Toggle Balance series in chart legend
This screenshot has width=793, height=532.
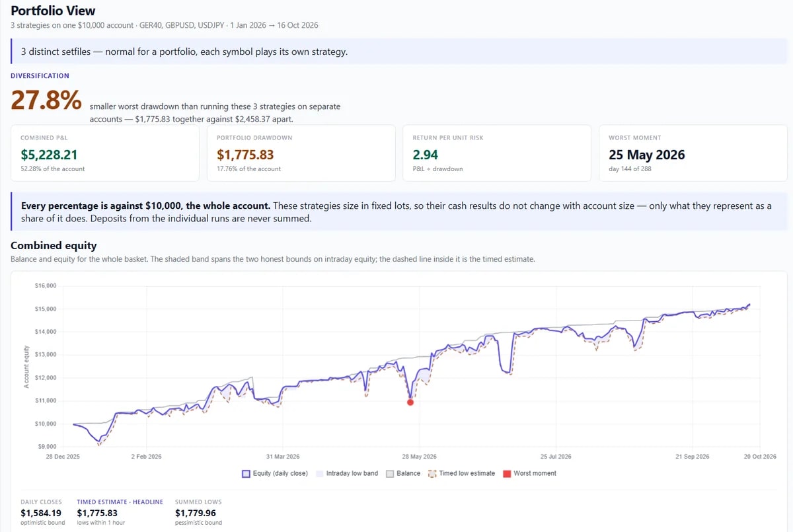(x=403, y=473)
